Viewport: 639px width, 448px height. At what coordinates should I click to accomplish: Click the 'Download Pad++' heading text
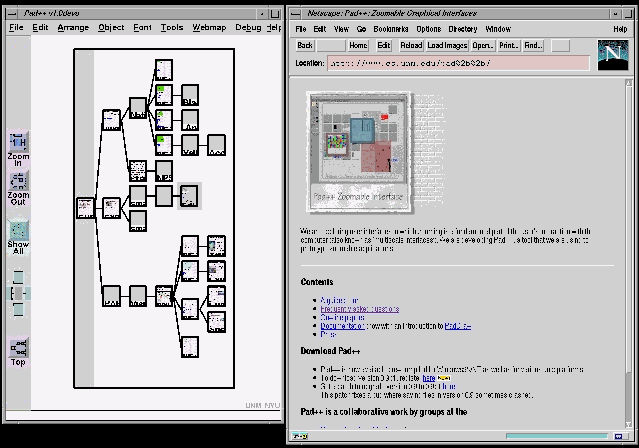[331, 351]
